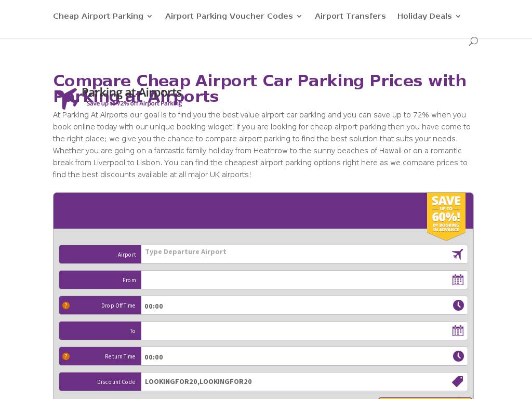Click the Parking at Airports logo
Screen dimensions: 532x399
click(118, 98)
